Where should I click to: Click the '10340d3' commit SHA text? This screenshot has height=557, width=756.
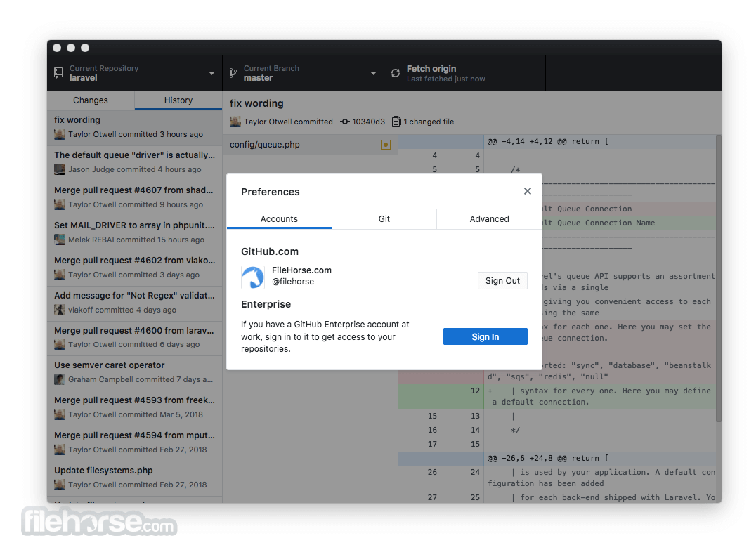pos(368,122)
